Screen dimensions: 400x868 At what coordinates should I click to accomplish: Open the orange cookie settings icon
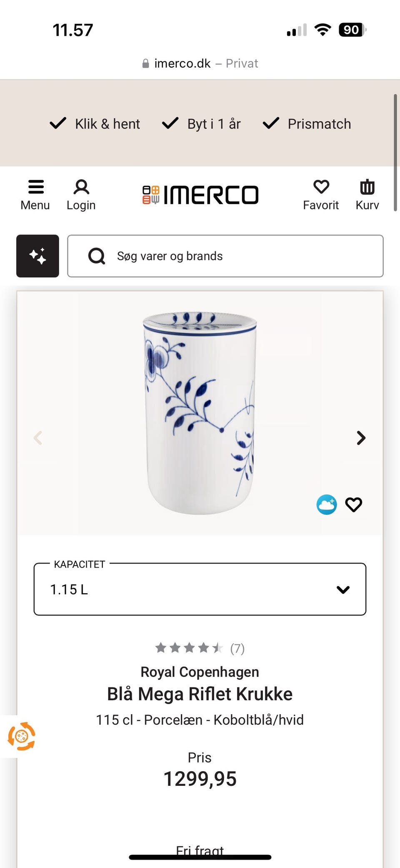(21, 737)
